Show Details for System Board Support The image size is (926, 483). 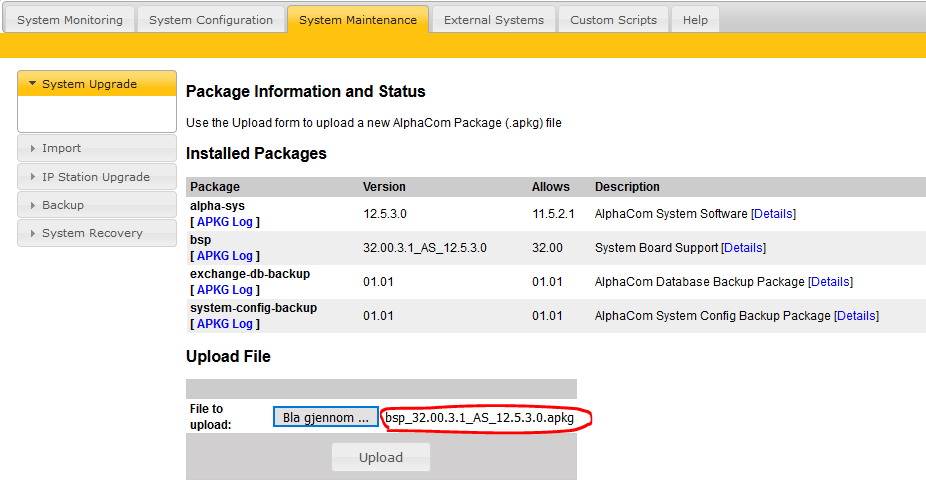[x=743, y=248]
